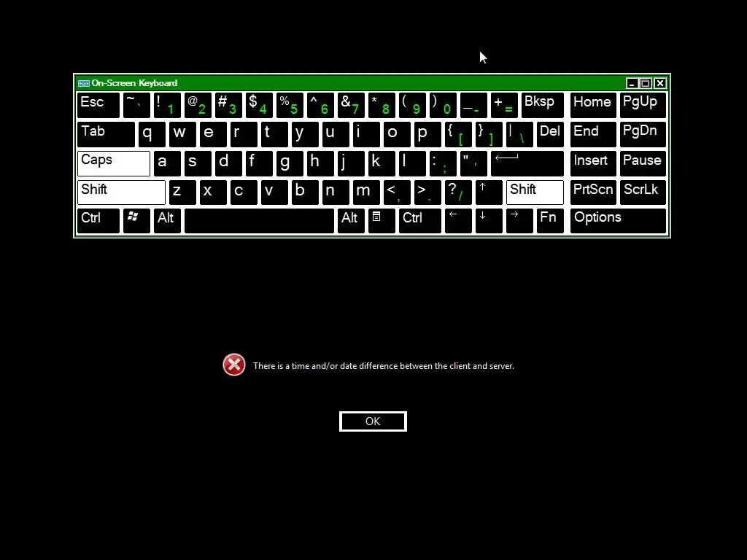Click the e key
Image resolution: width=747 pixels, height=560 pixels.
click(213, 134)
